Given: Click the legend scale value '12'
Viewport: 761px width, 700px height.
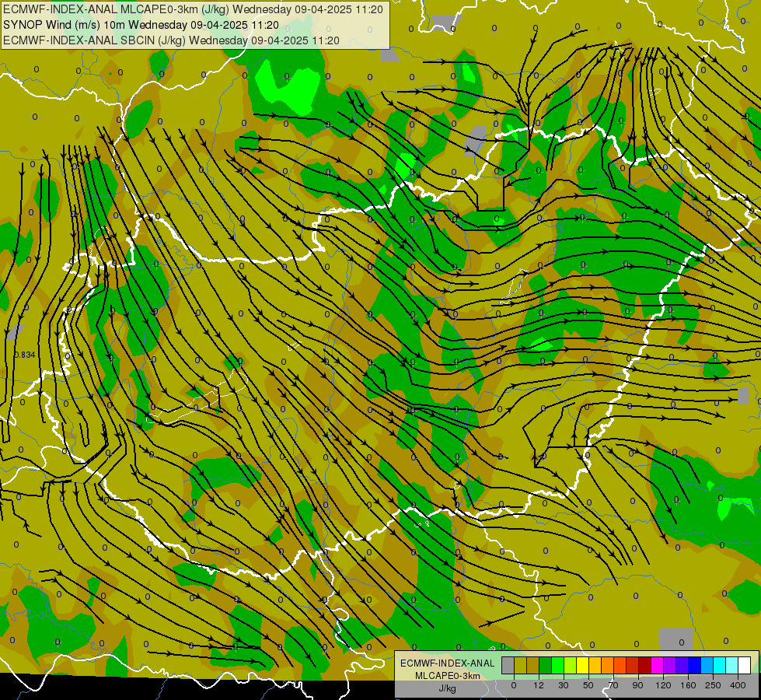Looking at the screenshot, I should coord(539,685).
